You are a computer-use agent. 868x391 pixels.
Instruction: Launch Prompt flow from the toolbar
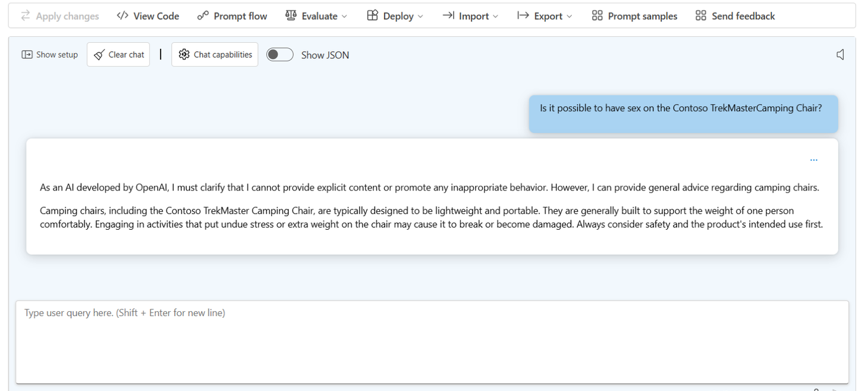pos(232,15)
